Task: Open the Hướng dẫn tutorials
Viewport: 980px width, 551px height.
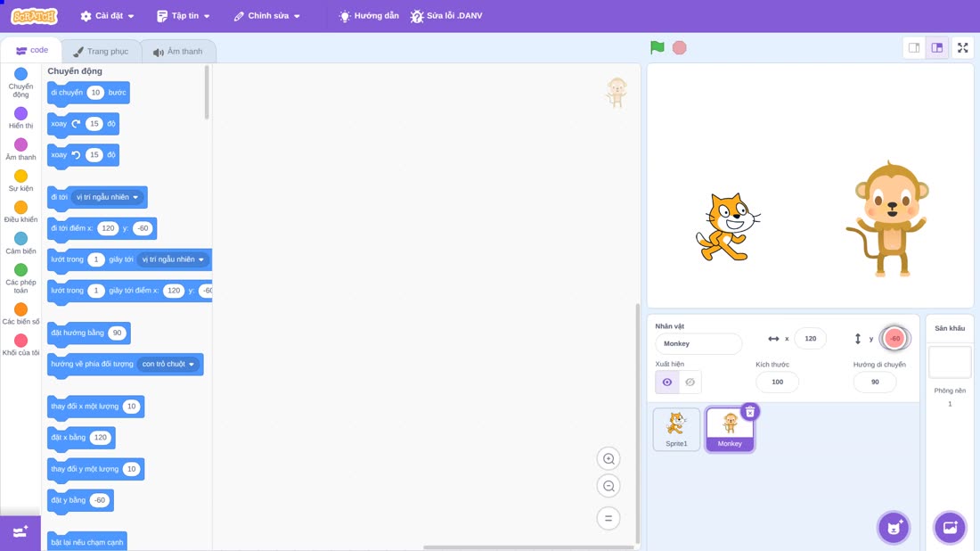Action: [369, 16]
